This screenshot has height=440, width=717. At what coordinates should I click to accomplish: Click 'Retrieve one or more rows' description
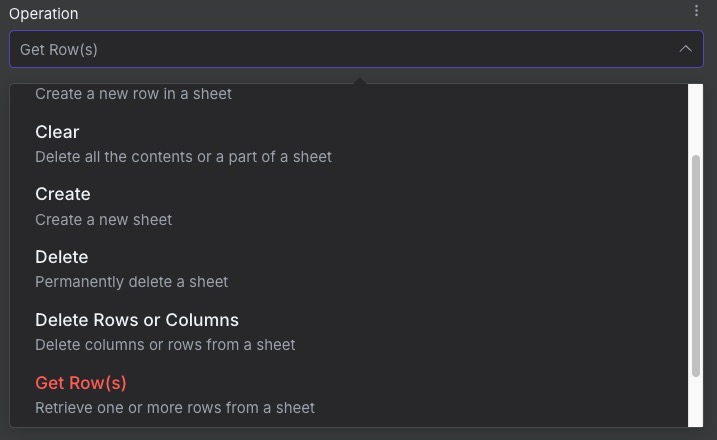(x=175, y=408)
